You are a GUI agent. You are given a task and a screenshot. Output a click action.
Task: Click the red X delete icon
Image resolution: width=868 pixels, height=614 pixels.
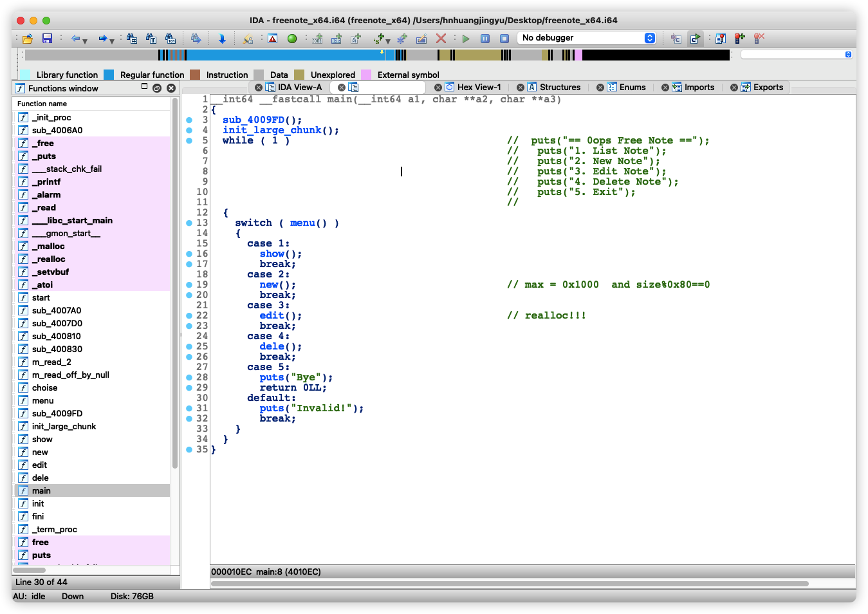tap(441, 39)
